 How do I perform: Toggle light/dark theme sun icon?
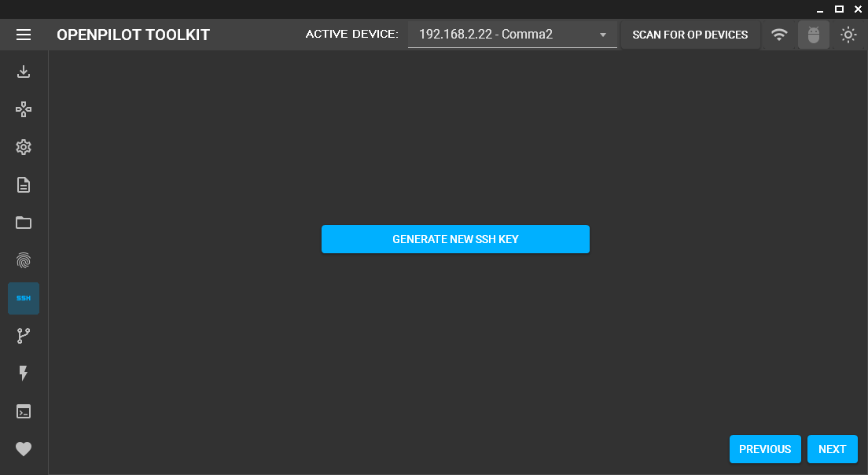click(x=848, y=35)
